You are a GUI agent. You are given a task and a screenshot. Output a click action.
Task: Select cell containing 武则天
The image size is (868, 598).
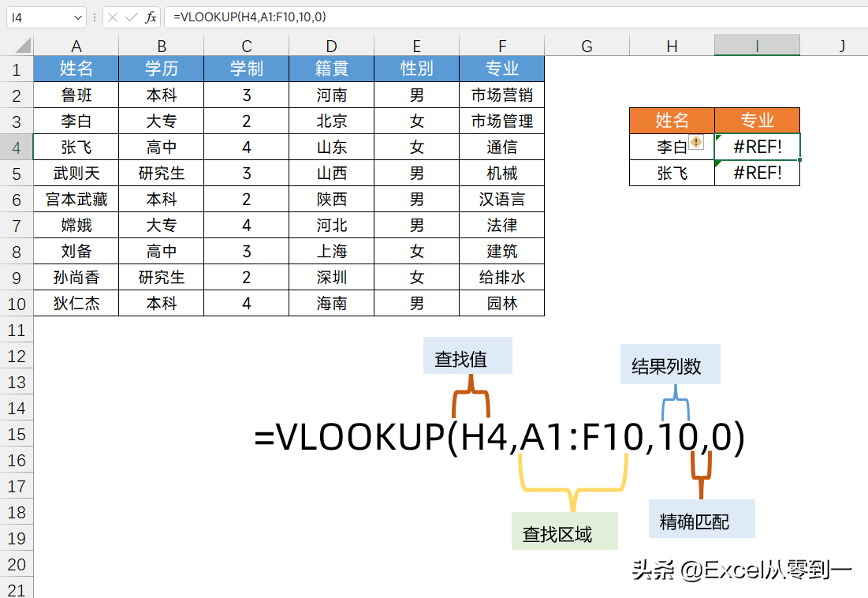point(76,173)
